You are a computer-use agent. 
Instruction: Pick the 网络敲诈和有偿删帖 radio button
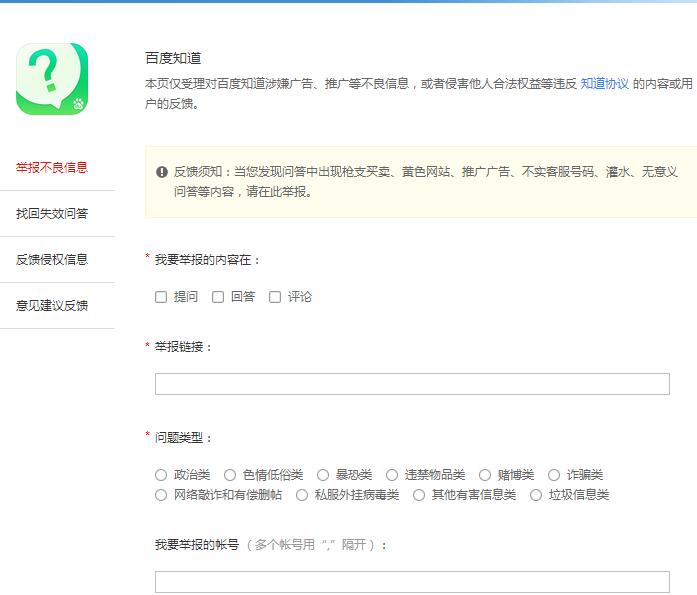[x=161, y=495]
